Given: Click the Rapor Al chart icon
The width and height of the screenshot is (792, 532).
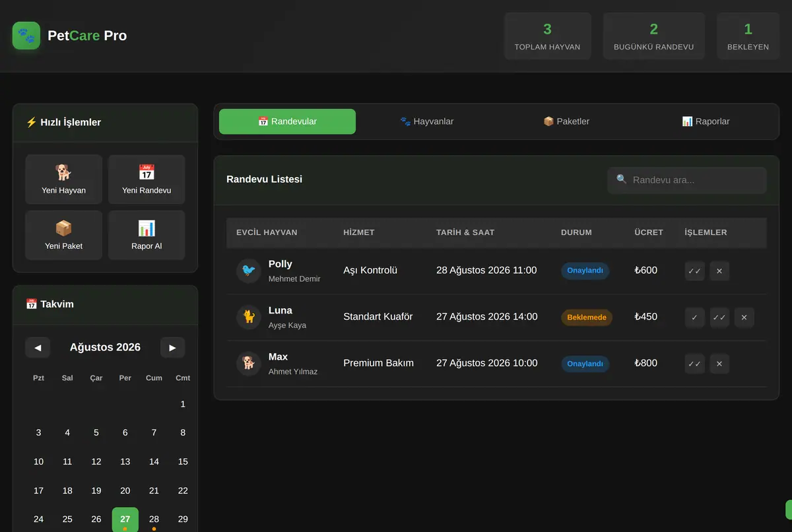Looking at the screenshot, I should click(x=147, y=228).
